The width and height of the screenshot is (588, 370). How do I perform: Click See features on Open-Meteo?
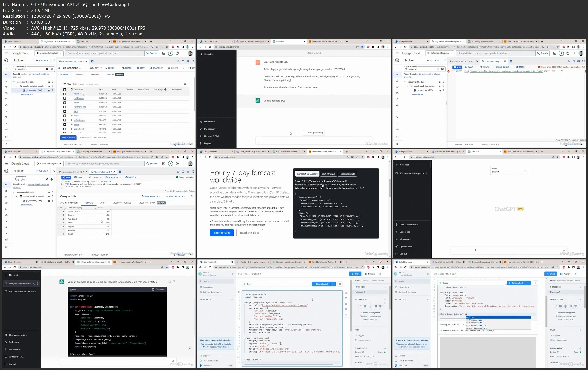(222, 233)
